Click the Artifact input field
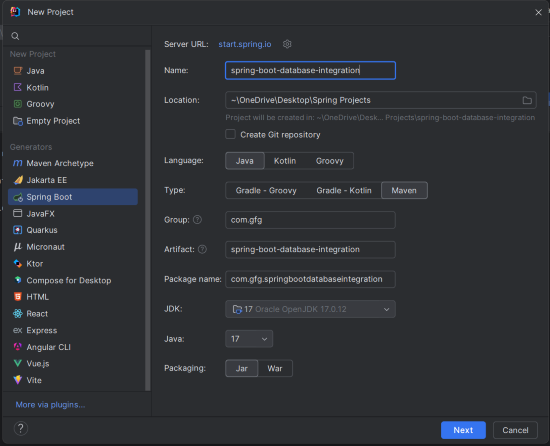Screen dimensions: 550x446 (310, 250)
